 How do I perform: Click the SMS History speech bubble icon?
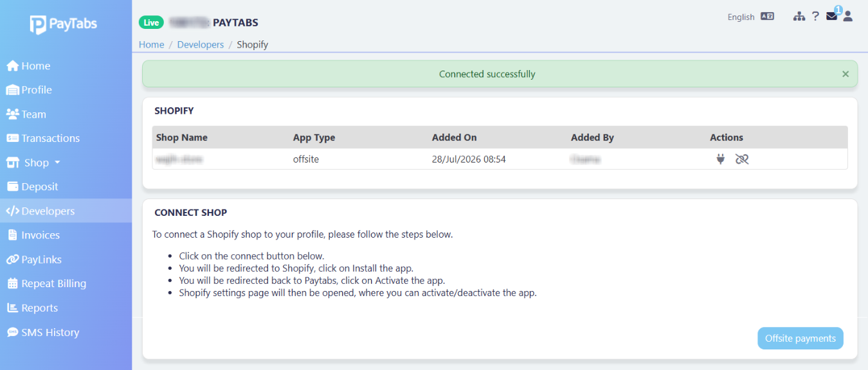12,332
